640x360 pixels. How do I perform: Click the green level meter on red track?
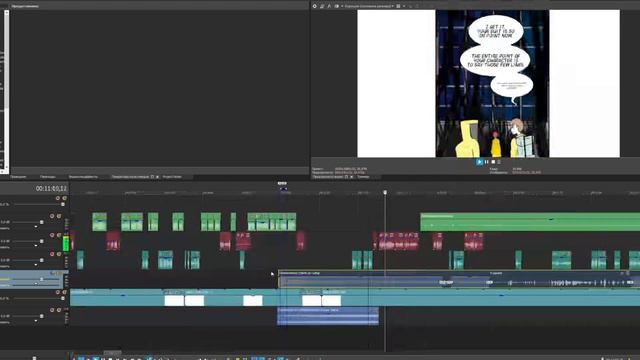click(x=66, y=244)
